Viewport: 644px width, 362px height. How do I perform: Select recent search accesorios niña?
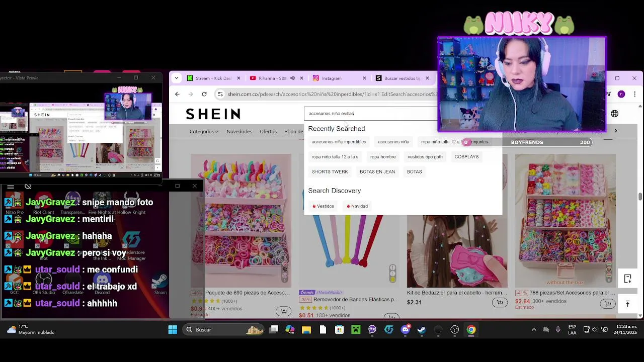(393, 142)
